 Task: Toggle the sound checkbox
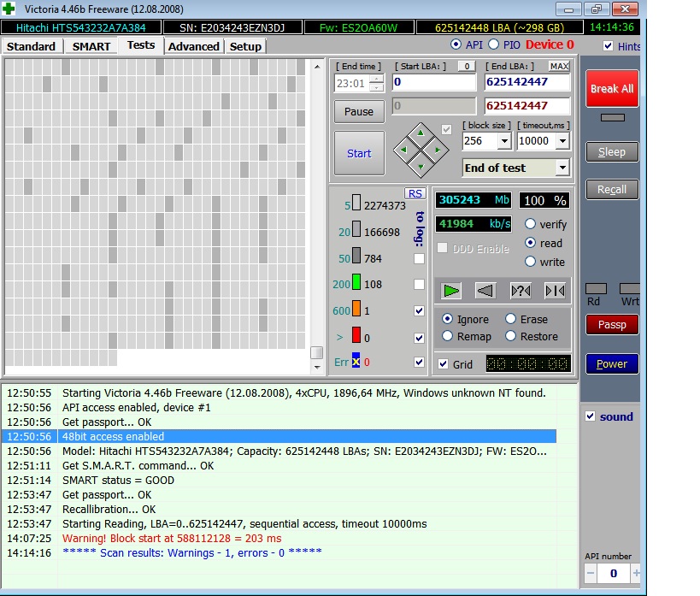[x=590, y=416]
